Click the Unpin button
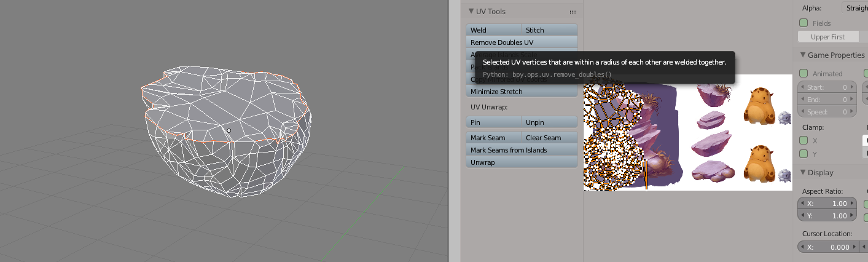 click(550, 122)
